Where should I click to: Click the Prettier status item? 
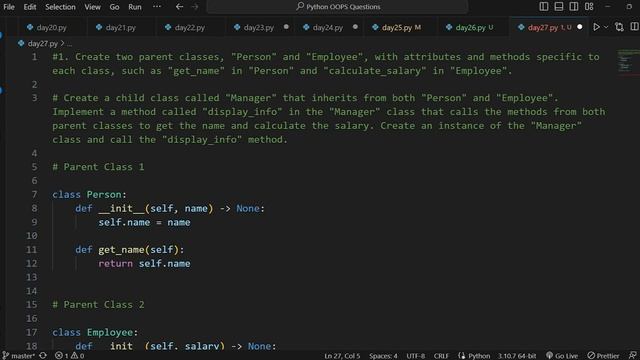point(603,356)
